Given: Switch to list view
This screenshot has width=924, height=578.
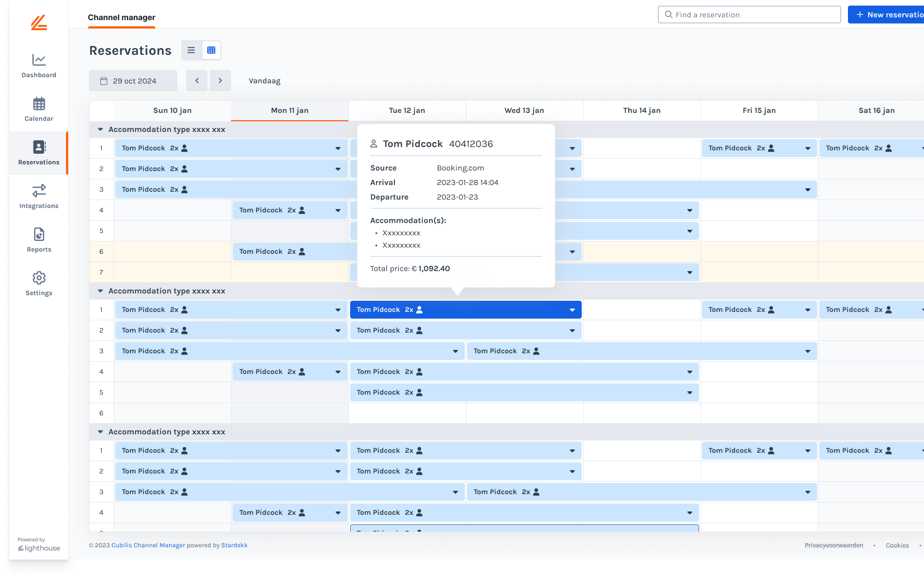Looking at the screenshot, I should pos(191,50).
